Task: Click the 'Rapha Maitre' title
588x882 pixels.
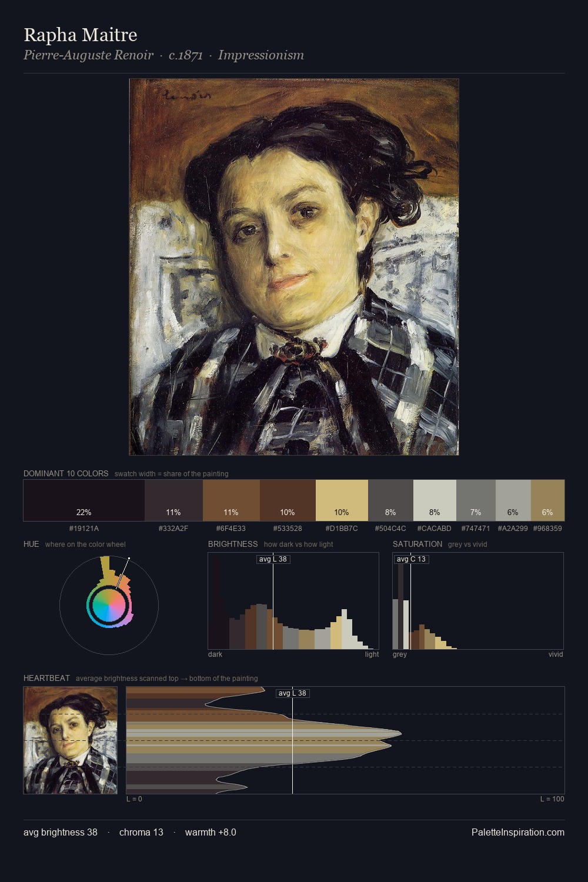Action: tap(81, 35)
